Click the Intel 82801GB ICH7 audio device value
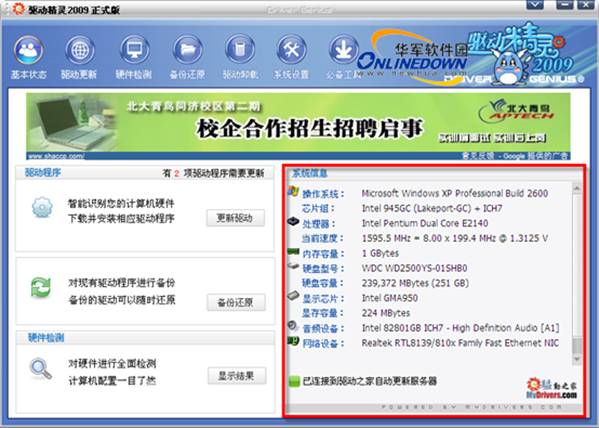 pos(460,328)
